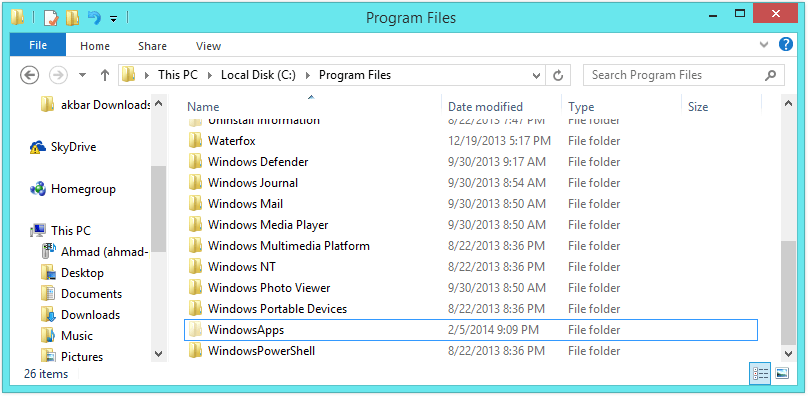Image resolution: width=808 pixels, height=396 pixels.
Task: Open Help with the question mark icon
Action: 785,44
